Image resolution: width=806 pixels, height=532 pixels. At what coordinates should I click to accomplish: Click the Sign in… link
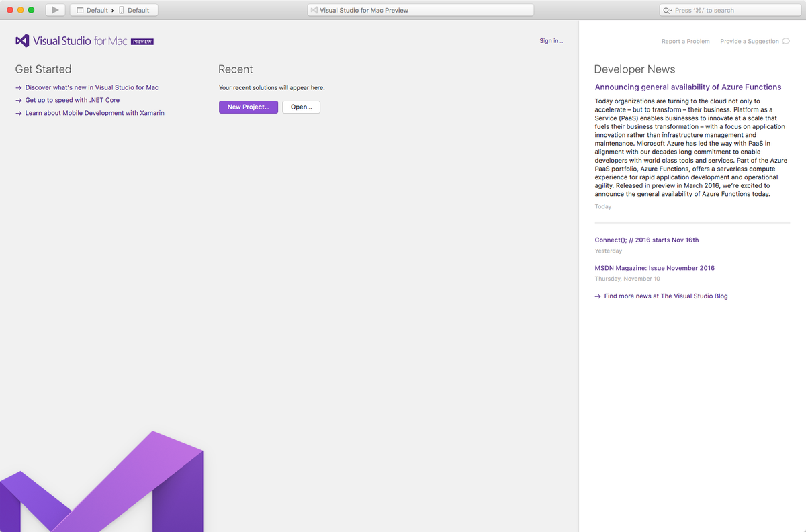pos(551,41)
